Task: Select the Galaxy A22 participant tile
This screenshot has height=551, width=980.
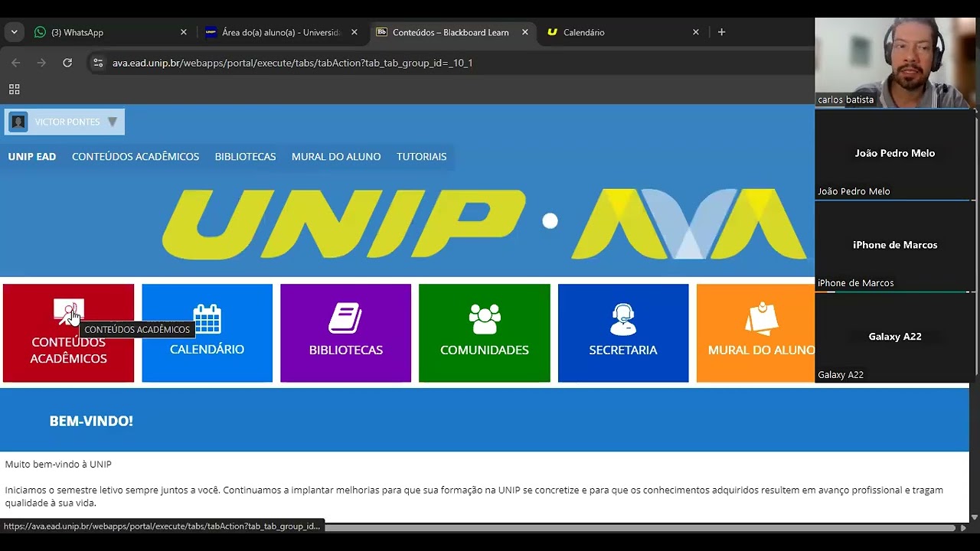Action: (893, 338)
